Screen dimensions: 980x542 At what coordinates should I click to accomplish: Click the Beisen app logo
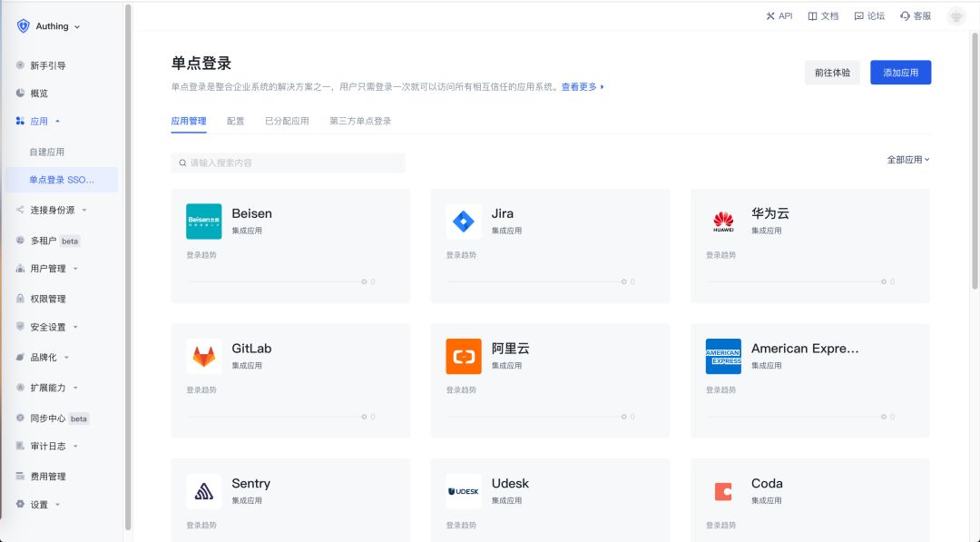tap(203, 222)
